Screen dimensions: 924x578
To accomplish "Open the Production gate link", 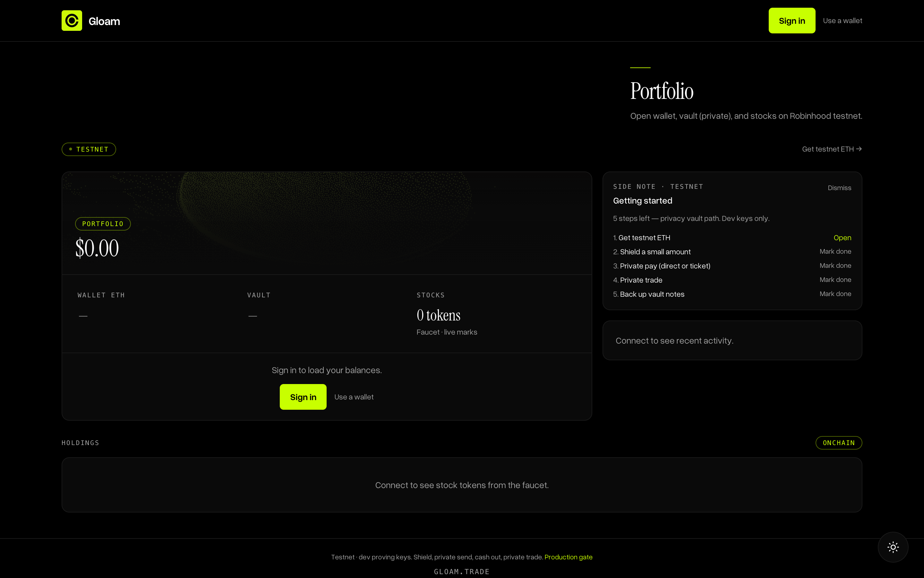I will pyautogui.click(x=568, y=557).
